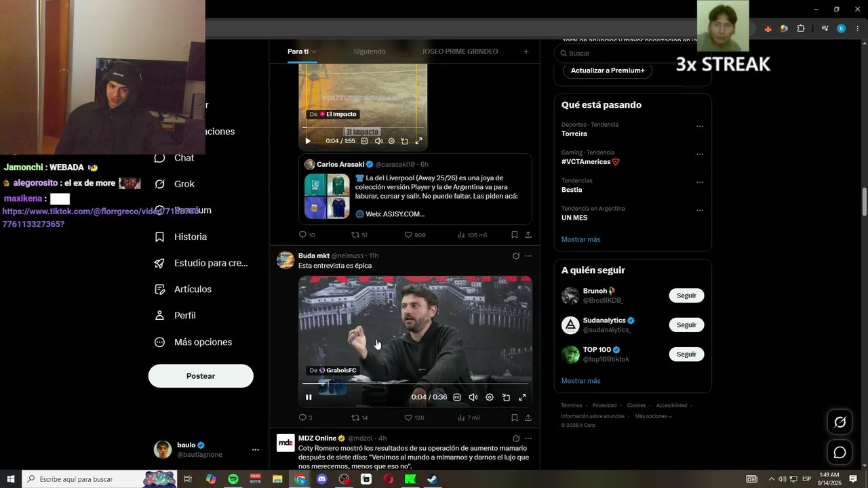
Task: Bookmark the Buda mkt tweet
Action: point(514,418)
